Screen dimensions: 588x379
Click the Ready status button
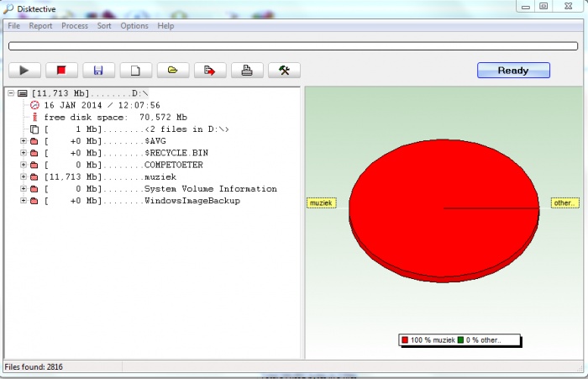tap(513, 71)
